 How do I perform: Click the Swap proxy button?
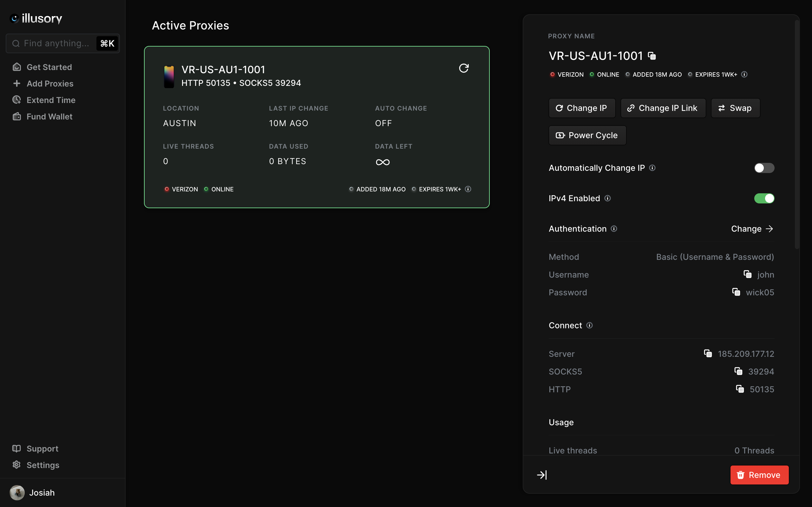(736, 108)
